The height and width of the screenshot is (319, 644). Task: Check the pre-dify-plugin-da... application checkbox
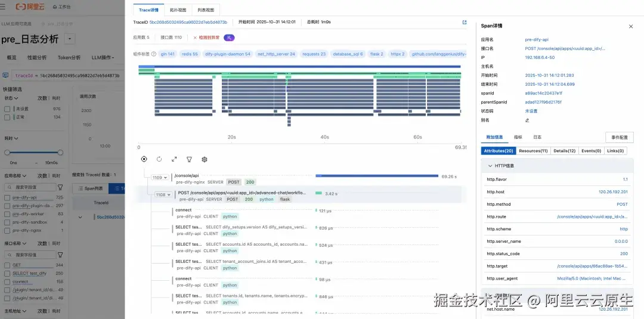click(7, 206)
